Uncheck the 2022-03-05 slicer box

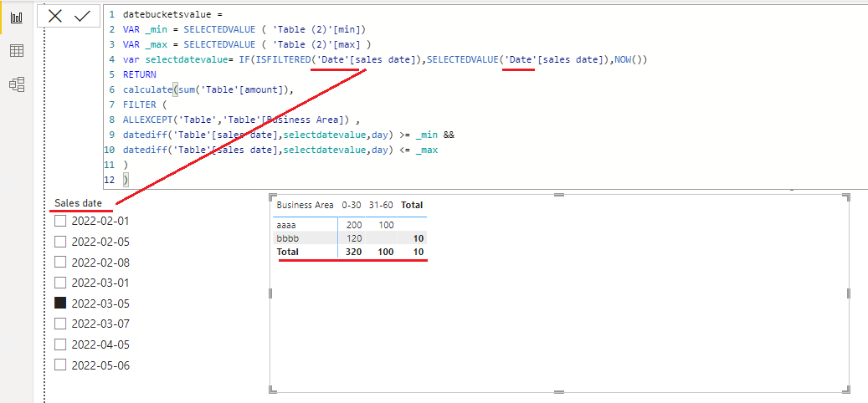60,303
